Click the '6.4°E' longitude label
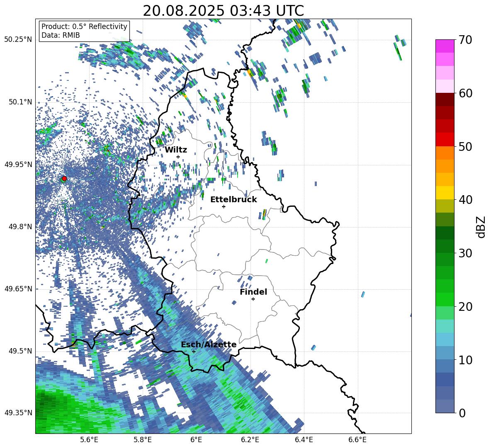 304,440
